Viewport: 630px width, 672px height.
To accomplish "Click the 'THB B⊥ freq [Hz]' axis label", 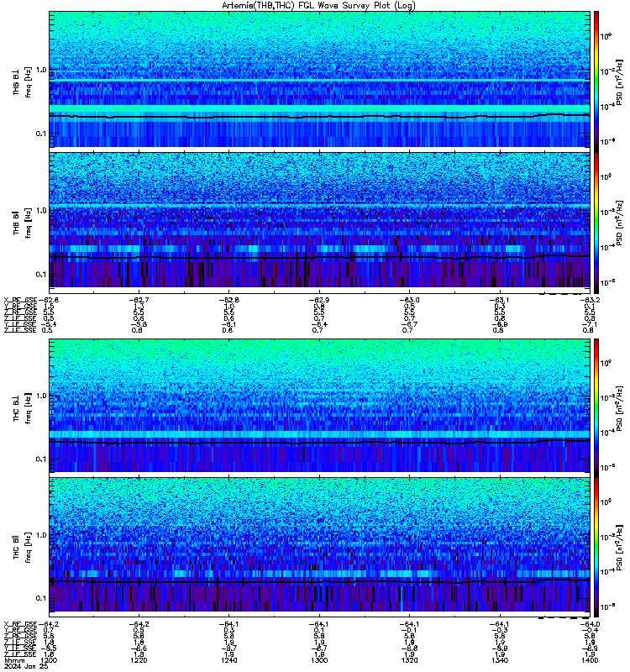I will (x=23, y=81).
